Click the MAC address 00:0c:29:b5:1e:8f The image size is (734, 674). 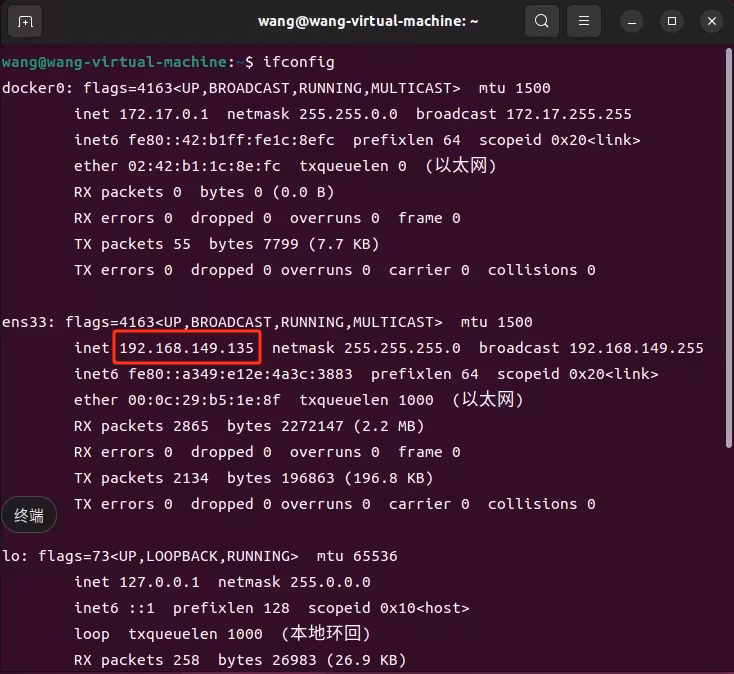(x=204, y=400)
